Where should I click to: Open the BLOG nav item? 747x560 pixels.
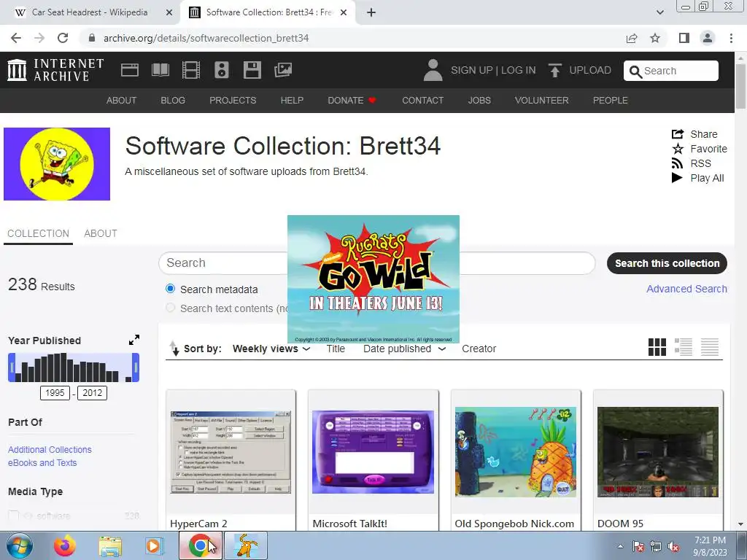(x=173, y=101)
